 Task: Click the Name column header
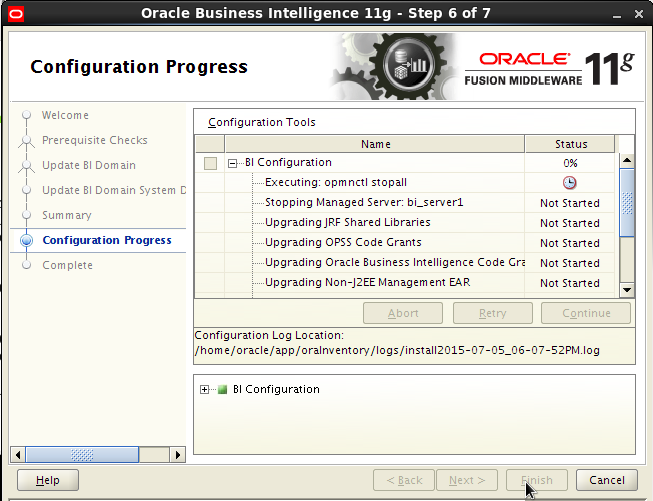[375, 144]
